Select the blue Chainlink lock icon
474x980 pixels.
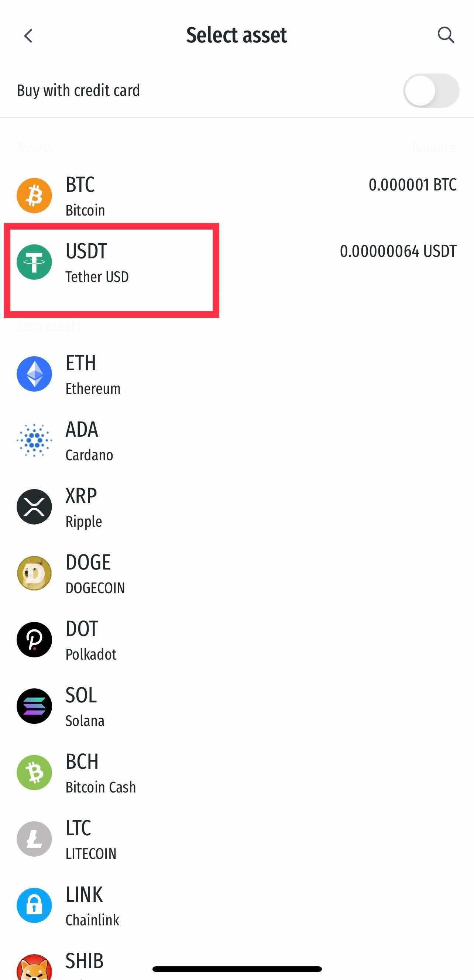[x=34, y=905]
